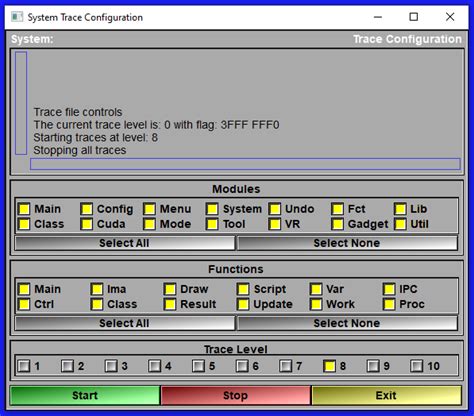Start the trace with green button
Viewport: 474px width, 416px height.
coord(85,395)
